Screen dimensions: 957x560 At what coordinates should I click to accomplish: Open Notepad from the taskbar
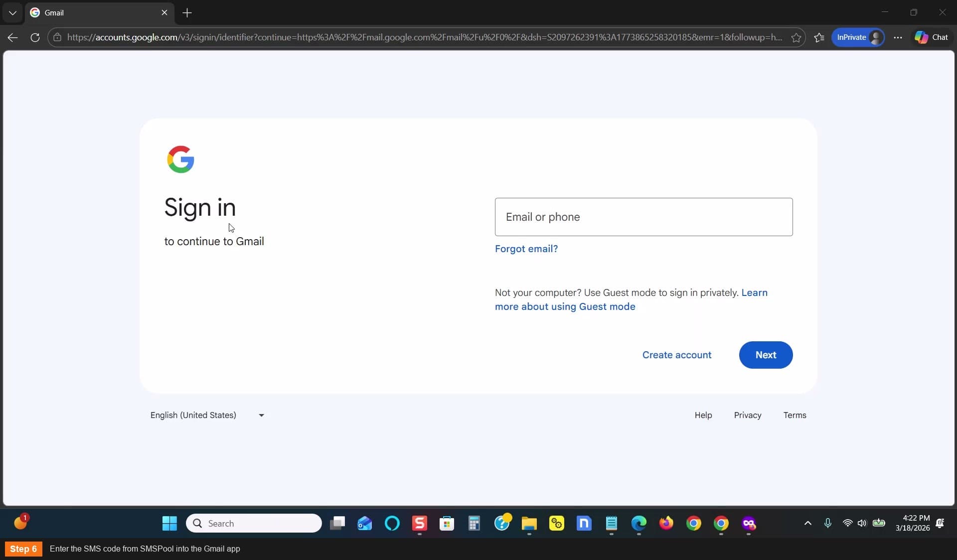pos(612,523)
